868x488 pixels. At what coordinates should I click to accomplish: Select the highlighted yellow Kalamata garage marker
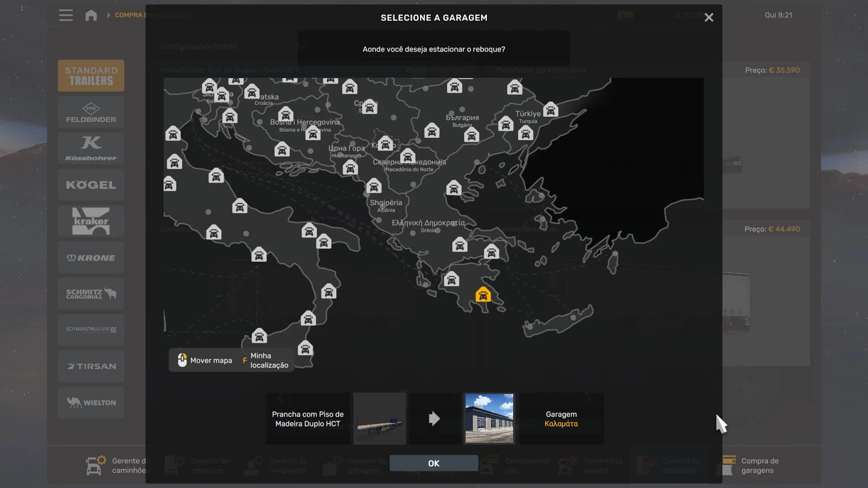tap(483, 295)
